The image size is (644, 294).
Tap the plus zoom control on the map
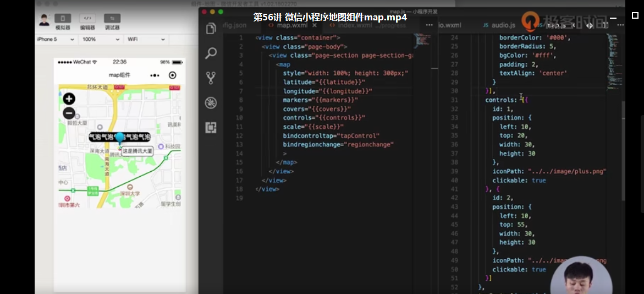click(69, 99)
